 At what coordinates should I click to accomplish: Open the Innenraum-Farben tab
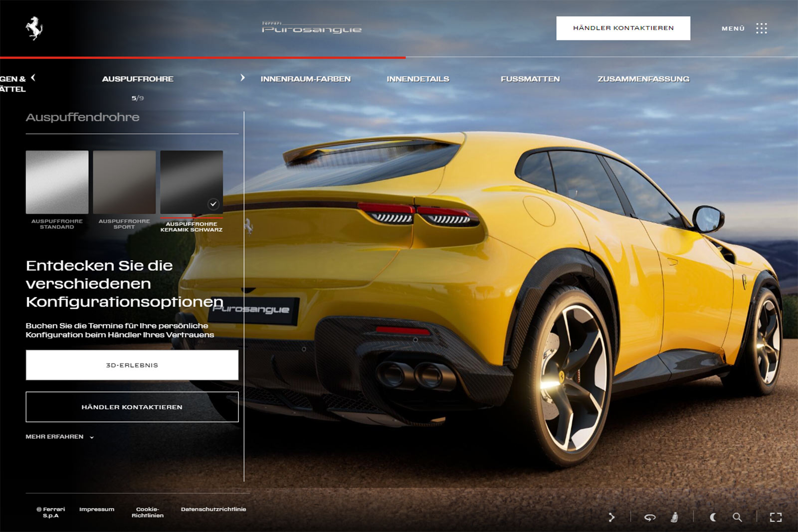(305, 79)
